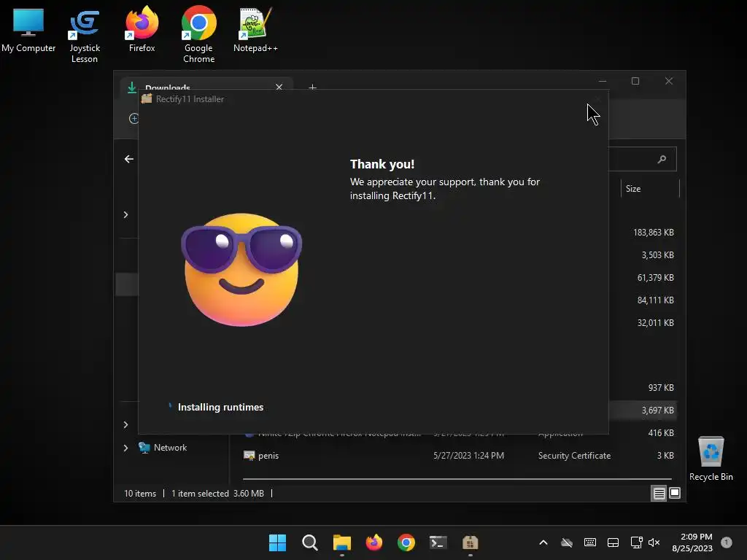Image resolution: width=747 pixels, height=560 pixels.
Task: Click the Security Certificate type cell
Action: click(x=574, y=456)
